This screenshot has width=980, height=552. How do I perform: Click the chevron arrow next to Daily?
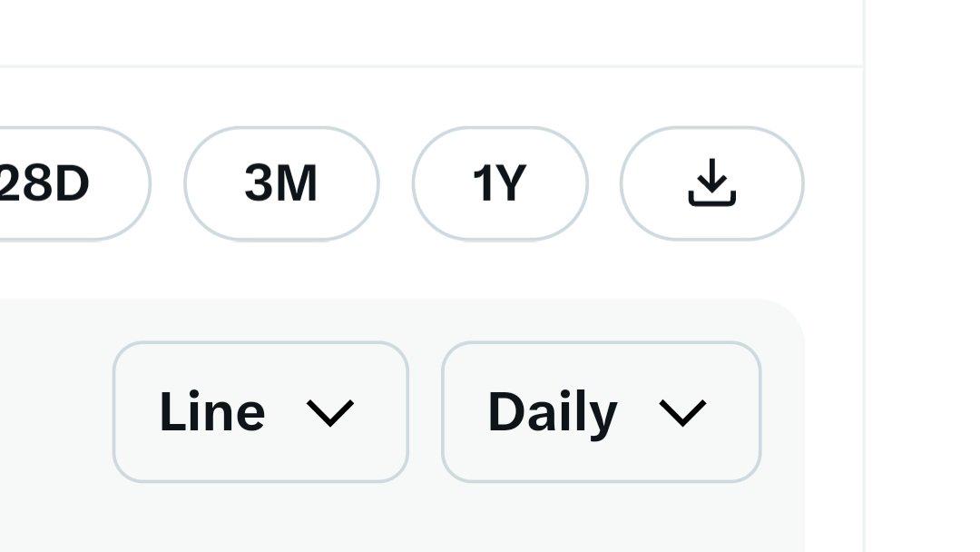682,413
